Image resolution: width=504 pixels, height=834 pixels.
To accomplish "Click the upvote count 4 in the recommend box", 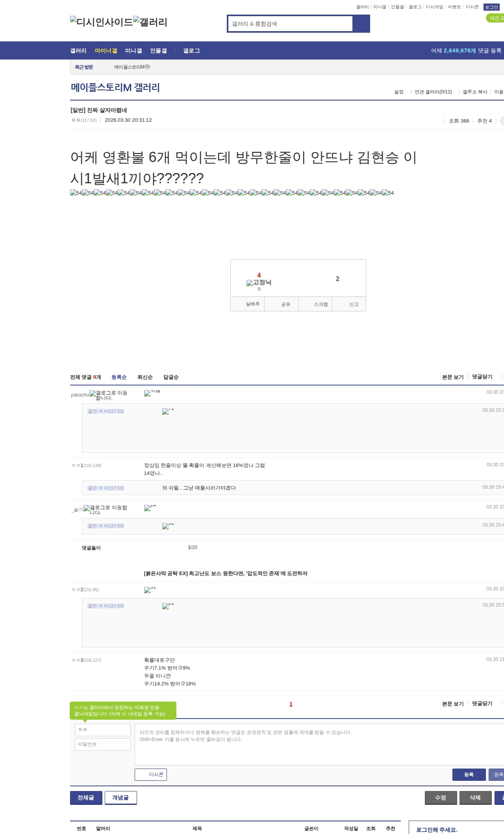I will [x=259, y=275].
